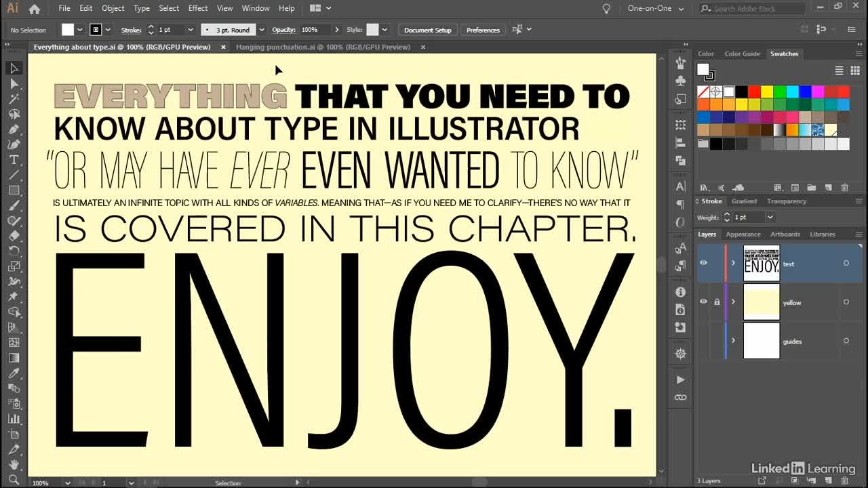Viewport: 868px width, 488px height.
Task: Open the File menu
Action: click(64, 8)
